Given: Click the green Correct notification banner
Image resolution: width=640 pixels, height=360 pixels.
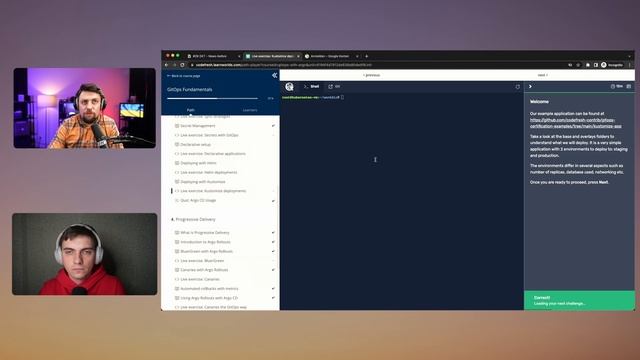Looking at the screenshot, I should 579,300.
